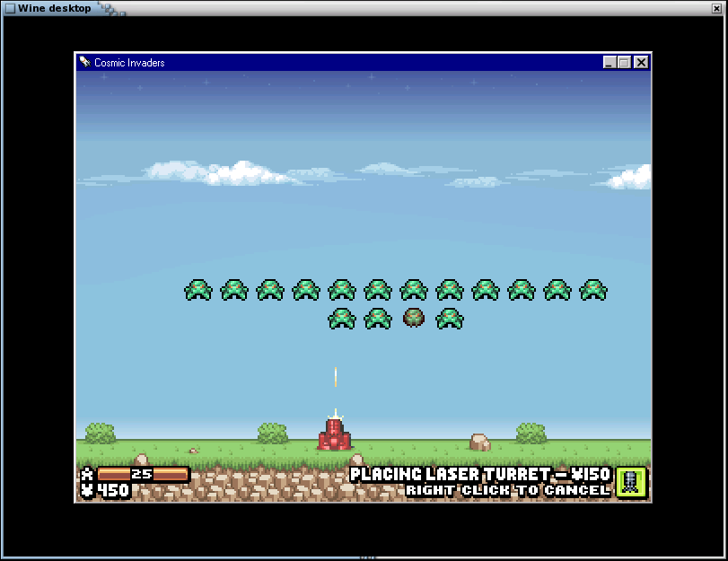728x561 pixels.
Task: Click the orange health bar showing 25
Action: (144, 474)
